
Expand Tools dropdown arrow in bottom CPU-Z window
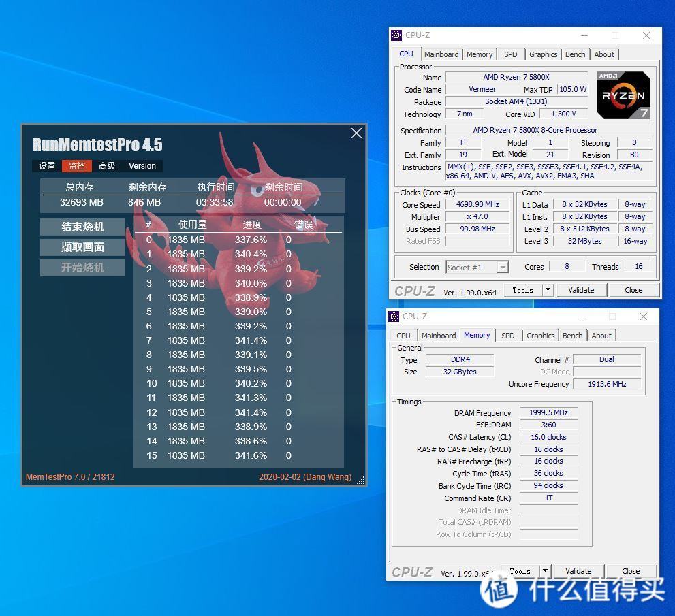(x=546, y=571)
